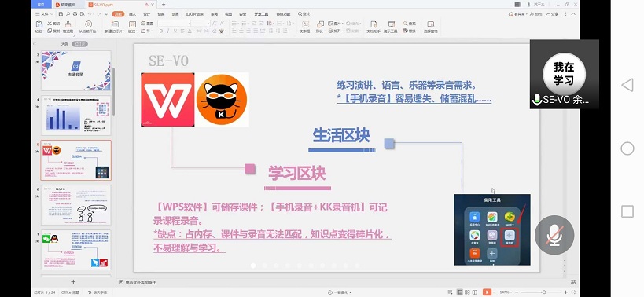The image size is (644, 297).
Task: Toggle Underline formatting
Action: click(175, 31)
